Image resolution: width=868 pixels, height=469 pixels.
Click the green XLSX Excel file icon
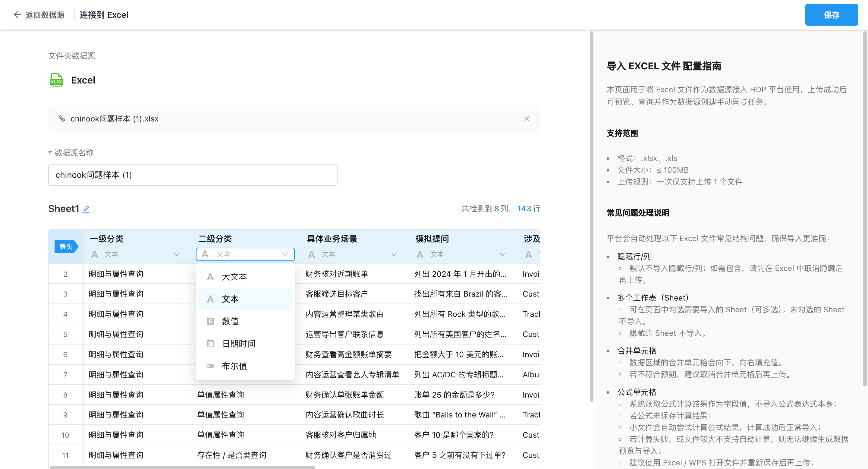(56, 80)
